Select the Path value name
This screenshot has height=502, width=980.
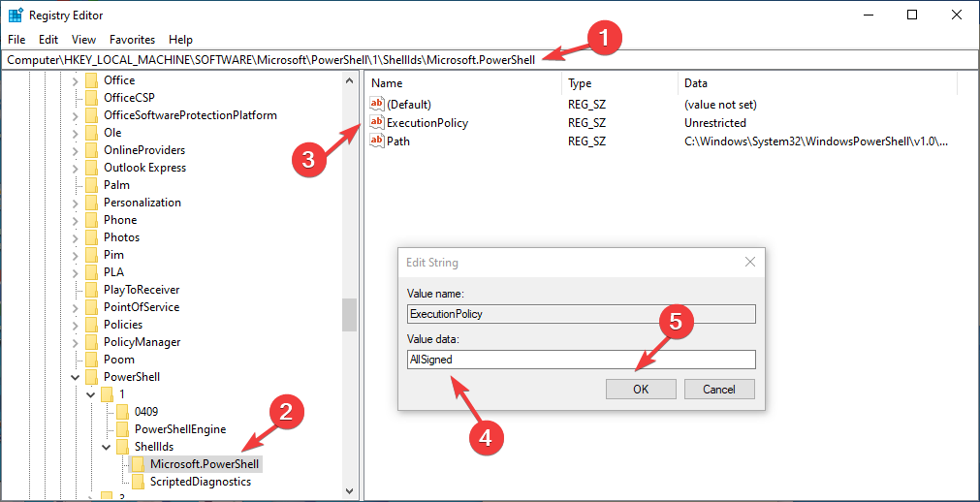398,141
